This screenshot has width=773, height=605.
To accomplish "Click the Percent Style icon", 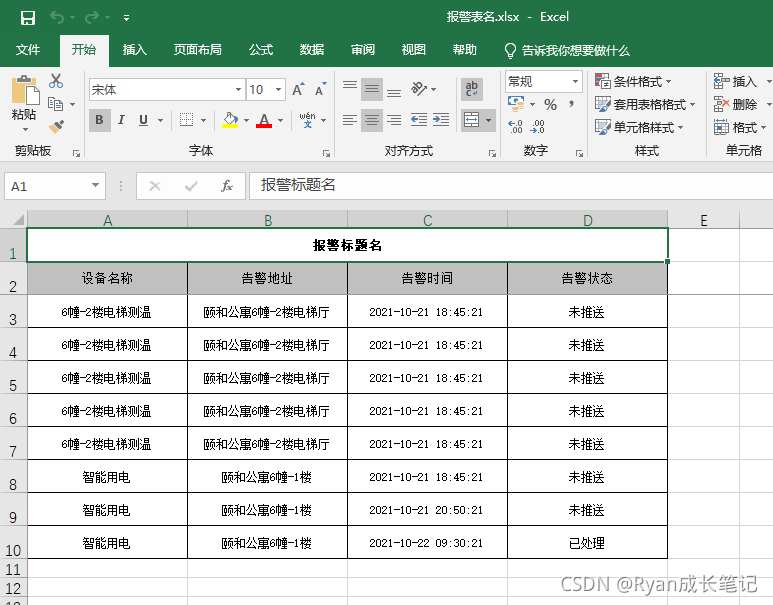I will coord(551,105).
